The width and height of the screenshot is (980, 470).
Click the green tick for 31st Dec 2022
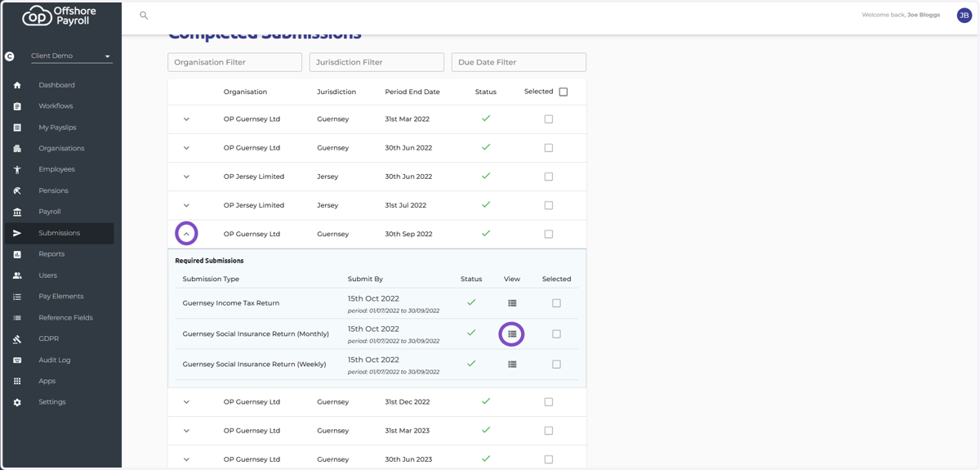coord(486,401)
